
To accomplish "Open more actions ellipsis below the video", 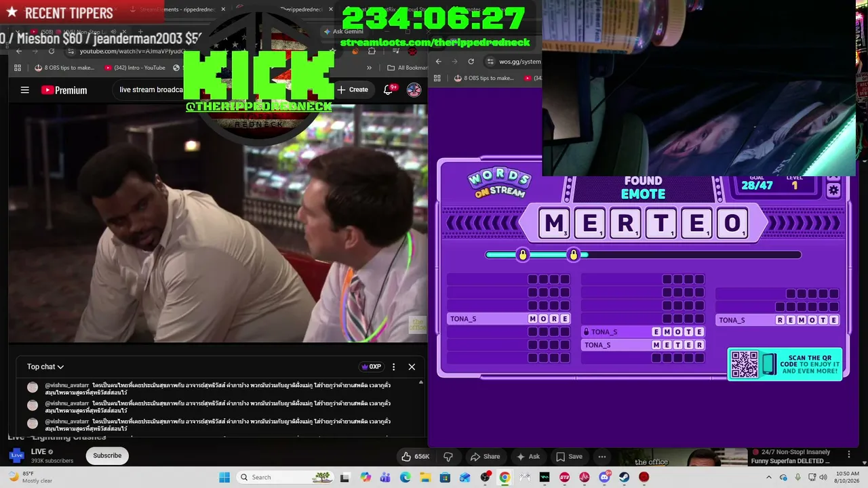I will [x=602, y=456].
